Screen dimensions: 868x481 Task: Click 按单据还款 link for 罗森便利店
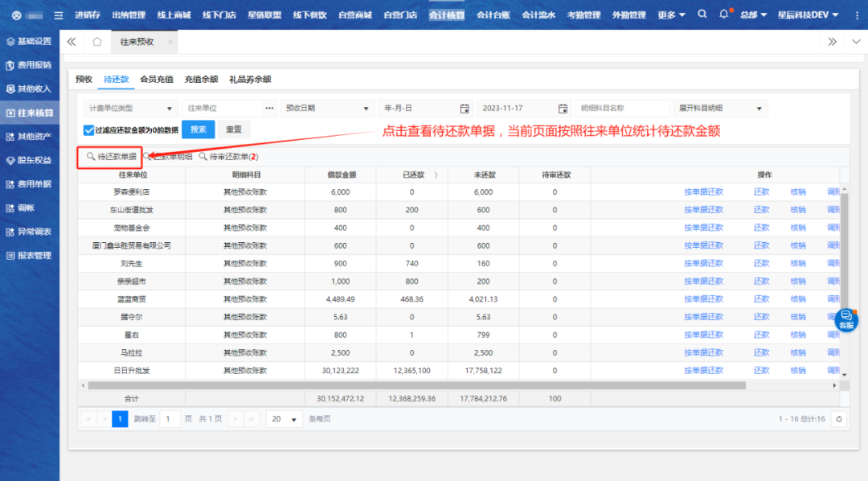703,192
